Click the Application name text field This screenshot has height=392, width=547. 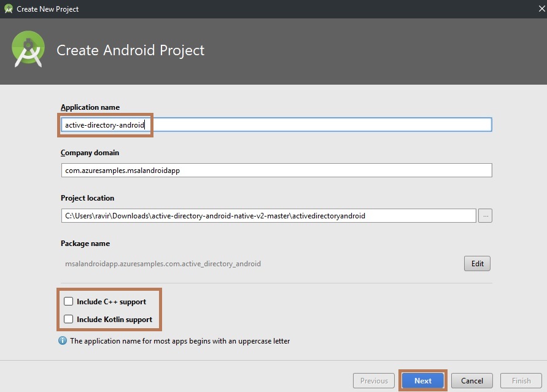(276, 125)
